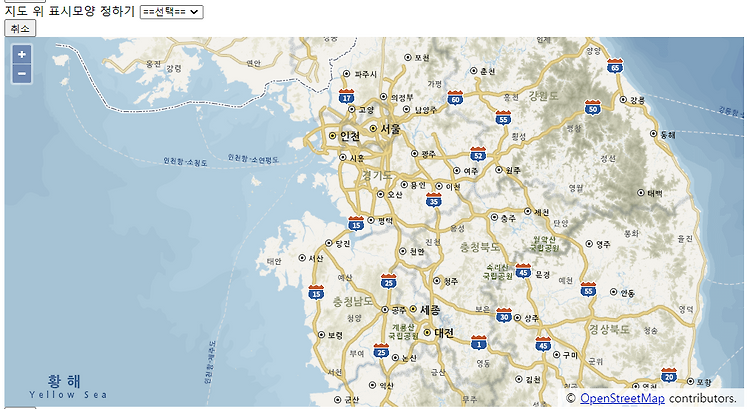750x409 pixels.
Task: Click the route 1 highway shield
Action: 479,343
